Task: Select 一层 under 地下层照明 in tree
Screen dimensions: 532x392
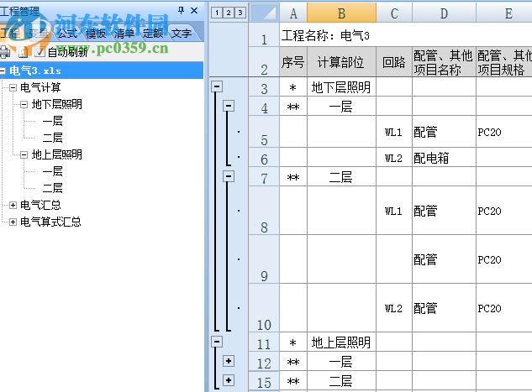Action: [x=53, y=121]
